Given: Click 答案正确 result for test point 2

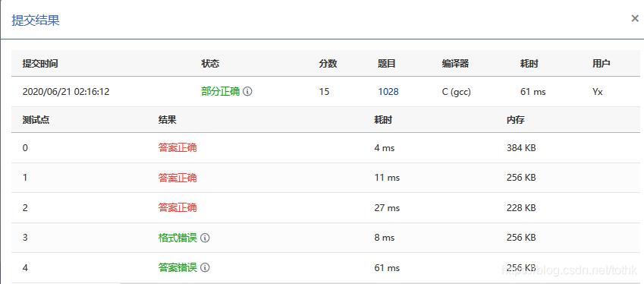Looking at the screenshot, I should point(177,207).
